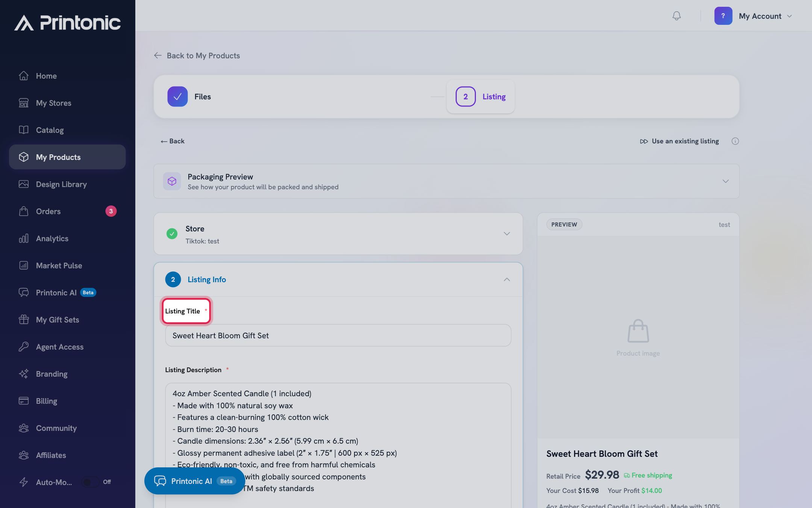Click the Files step label
Viewport: 812px width, 508px height.
tap(203, 97)
